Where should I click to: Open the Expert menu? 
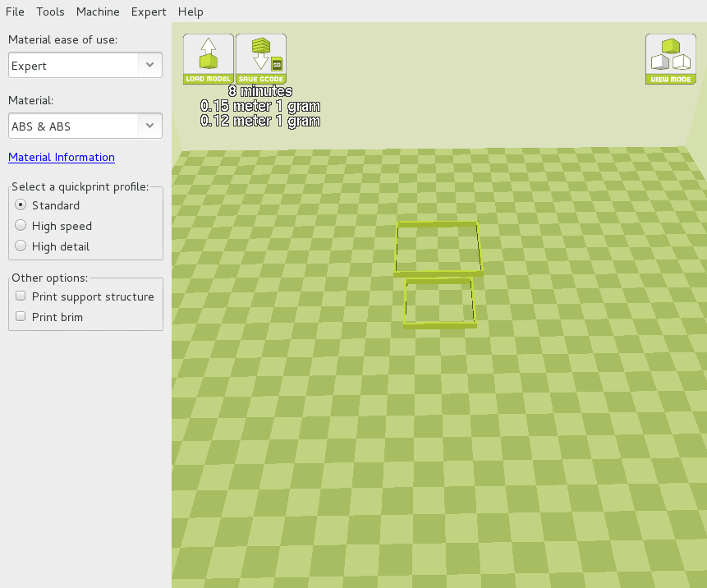(x=149, y=11)
